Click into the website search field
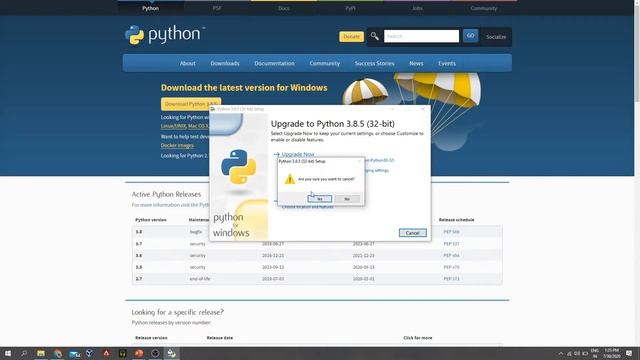640x360 pixels. click(x=421, y=36)
